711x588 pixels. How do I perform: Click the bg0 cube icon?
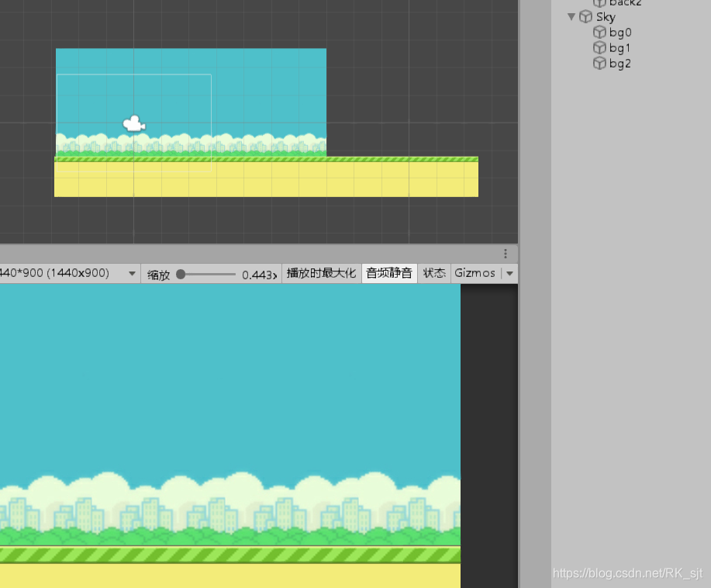[x=599, y=33]
